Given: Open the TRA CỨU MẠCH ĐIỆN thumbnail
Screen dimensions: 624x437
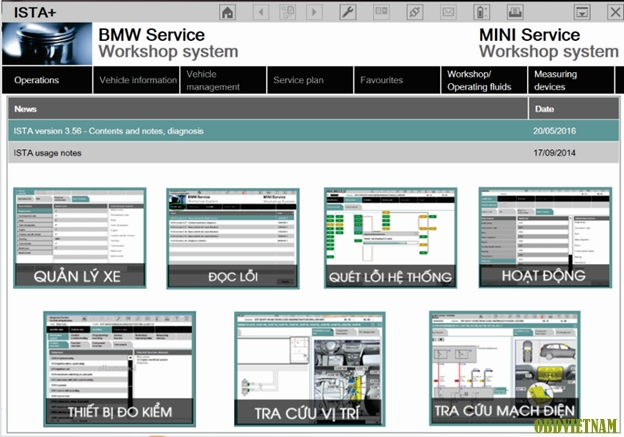Looking at the screenshot, I should (505, 368).
